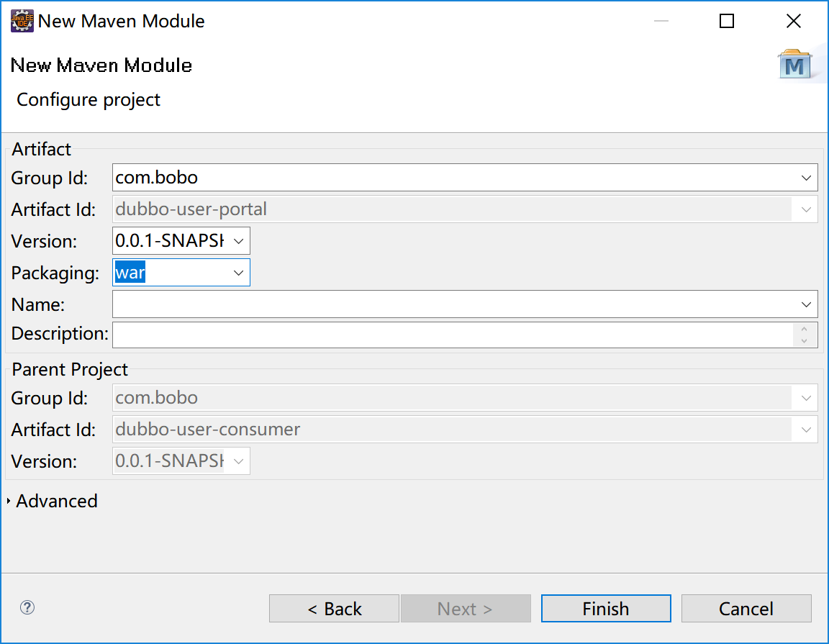Open the Packaging dropdown arrow
Image resolution: width=829 pixels, height=644 pixels.
238,273
